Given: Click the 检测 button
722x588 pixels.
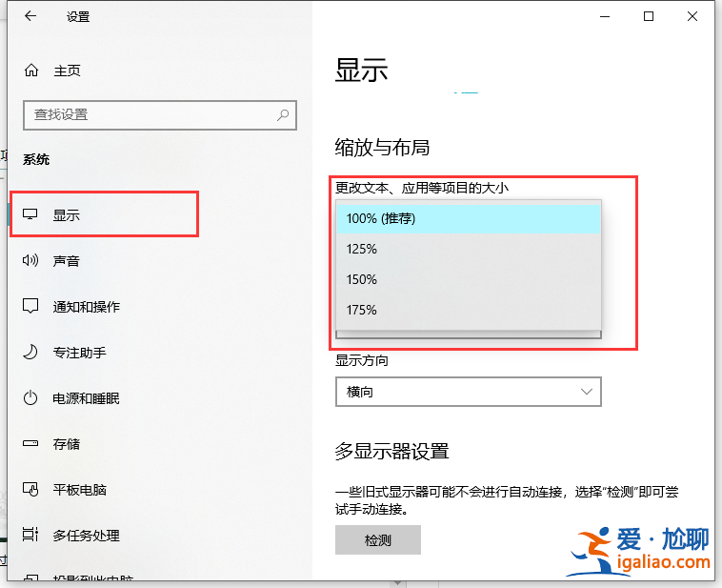Looking at the screenshot, I should pos(377,540).
